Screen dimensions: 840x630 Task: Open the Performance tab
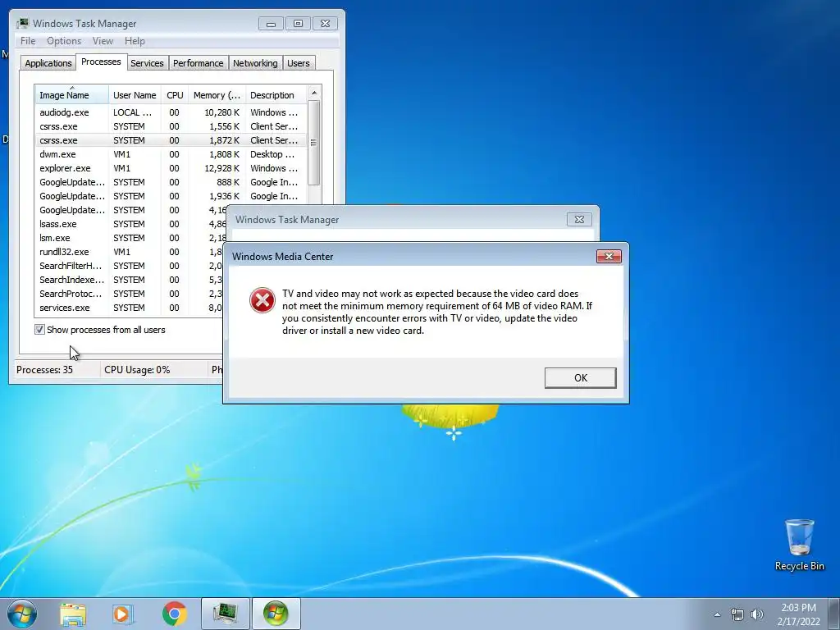coord(198,63)
